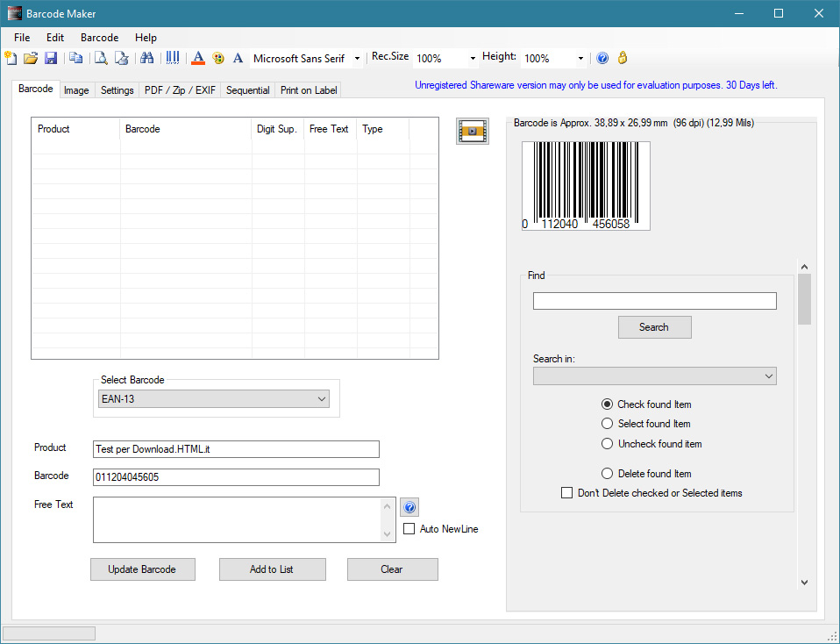Viewport: 840px width, 644px height.
Task: Save using the floppy disk icon
Action: click(51, 59)
